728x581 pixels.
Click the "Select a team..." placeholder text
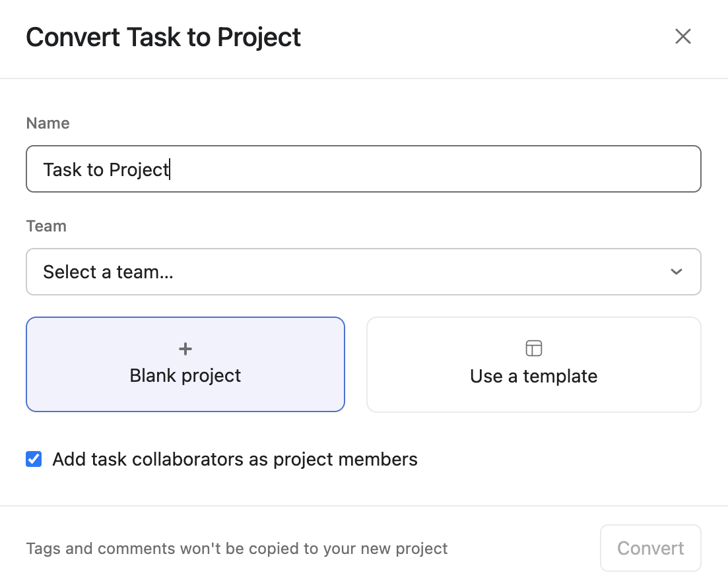(x=108, y=272)
